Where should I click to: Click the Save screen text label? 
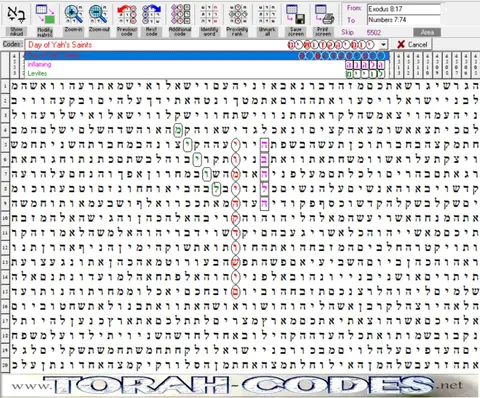pyautogui.click(x=296, y=31)
